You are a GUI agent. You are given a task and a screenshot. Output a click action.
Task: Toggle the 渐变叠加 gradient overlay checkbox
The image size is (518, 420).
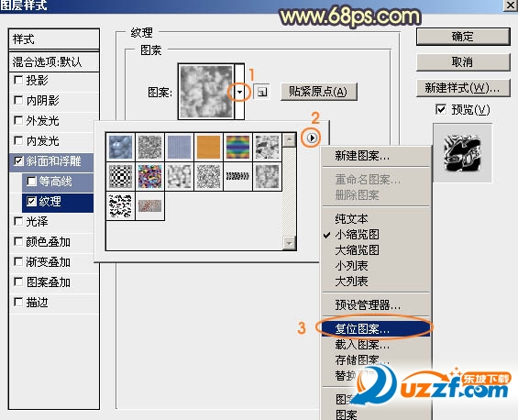click(18, 261)
